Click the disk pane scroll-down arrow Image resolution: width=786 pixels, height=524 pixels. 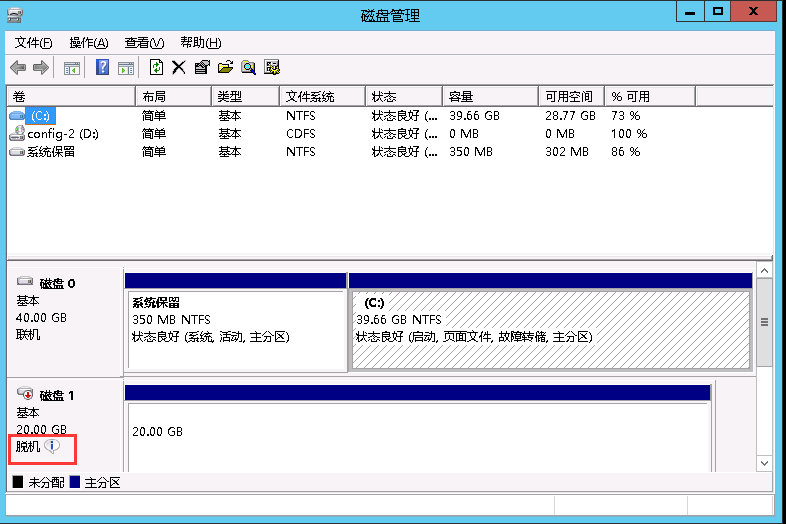pos(764,464)
